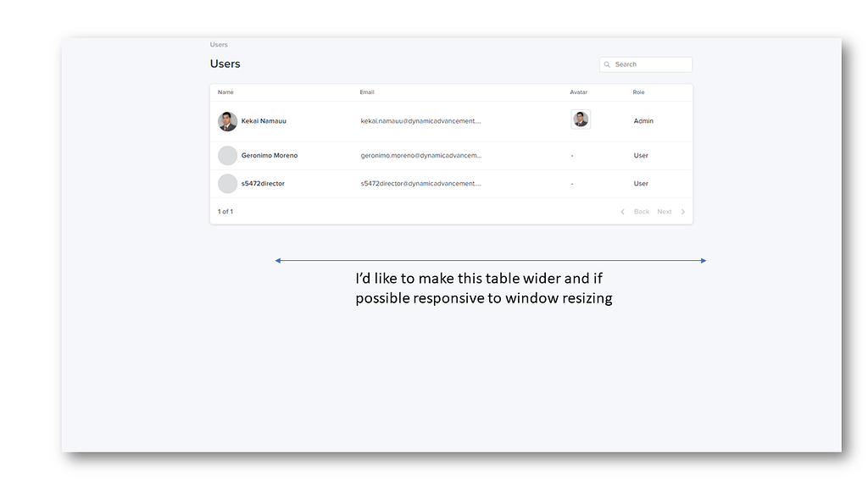Click the Next pagination button
Image resolution: width=868 pixels, height=488 pixels.
[665, 211]
